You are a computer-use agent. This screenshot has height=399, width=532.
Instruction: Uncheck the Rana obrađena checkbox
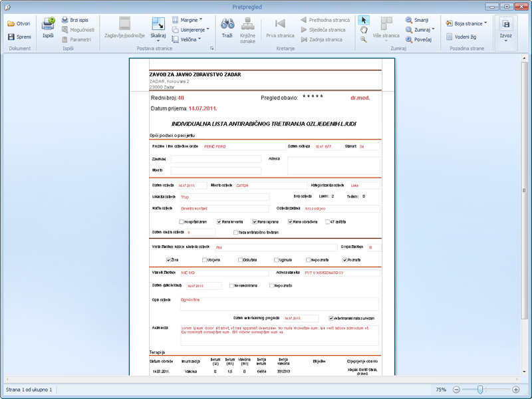pos(290,222)
